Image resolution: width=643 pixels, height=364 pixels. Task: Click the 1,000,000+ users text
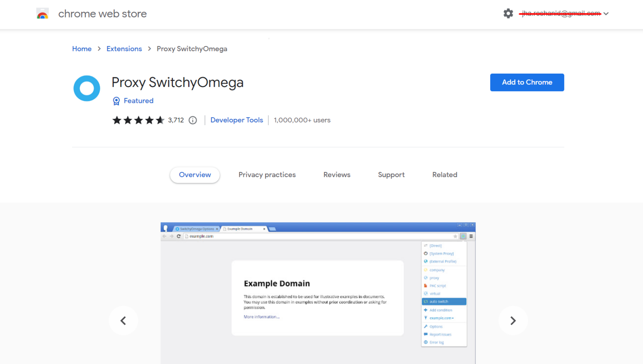tap(302, 120)
